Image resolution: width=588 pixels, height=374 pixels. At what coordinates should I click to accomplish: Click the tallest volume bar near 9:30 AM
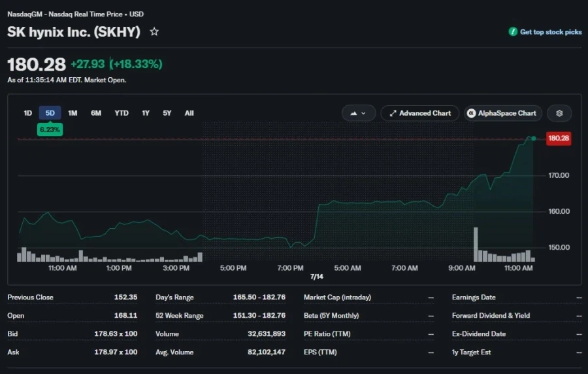[x=476, y=244]
